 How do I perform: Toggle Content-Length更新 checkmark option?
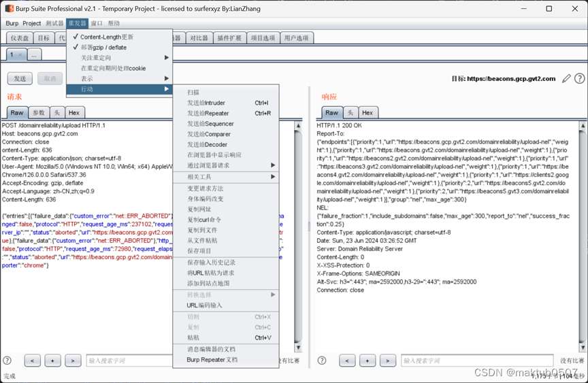pos(119,37)
